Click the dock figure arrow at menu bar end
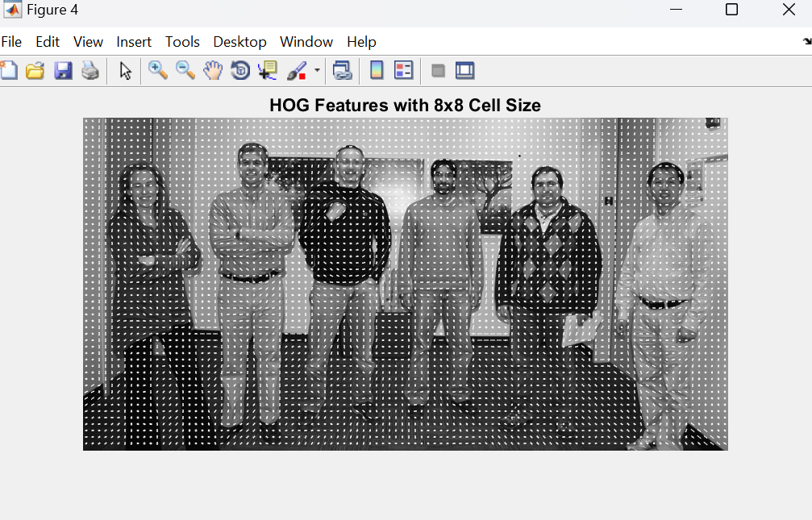This screenshot has width=812, height=520. (x=807, y=41)
